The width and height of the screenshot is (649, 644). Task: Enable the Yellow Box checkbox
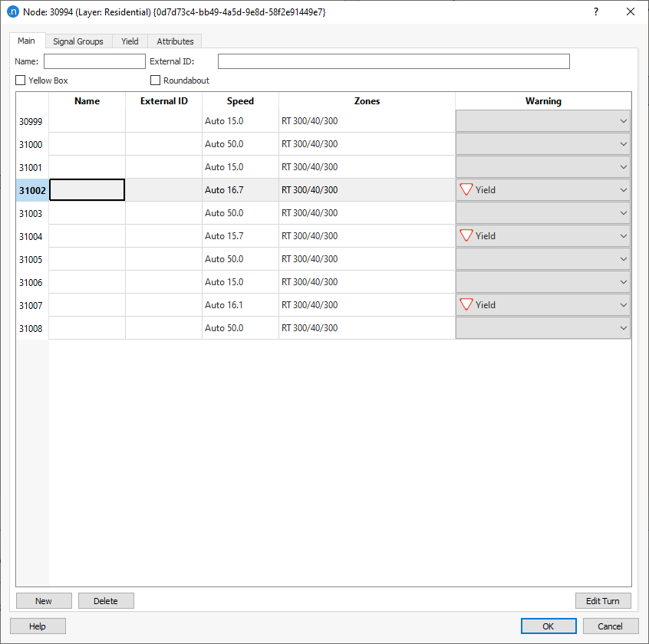[x=19, y=80]
